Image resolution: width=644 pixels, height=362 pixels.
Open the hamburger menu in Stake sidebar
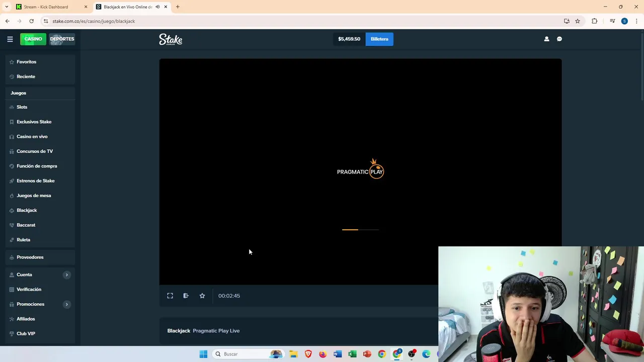click(10, 39)
